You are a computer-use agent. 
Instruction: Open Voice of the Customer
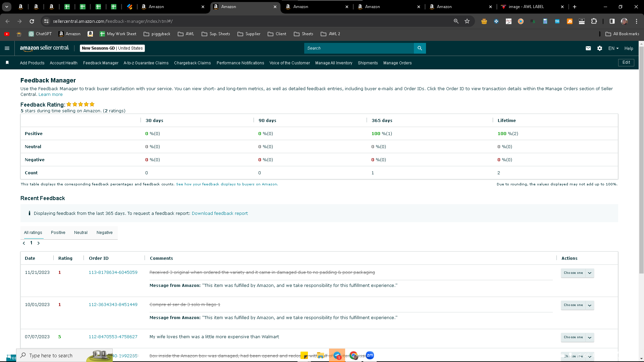290,63
